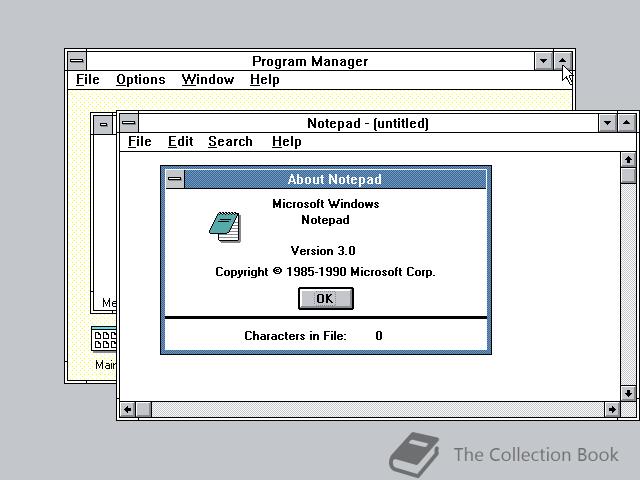Open the Notepad window control menu box
This screenshot has height=480, width=640.
[x=129, y=123]
